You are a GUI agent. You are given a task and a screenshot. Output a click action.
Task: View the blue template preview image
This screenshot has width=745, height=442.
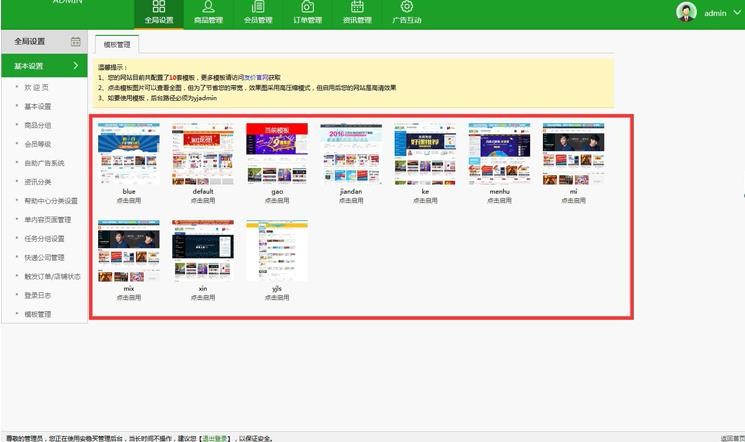coord(129,154)
